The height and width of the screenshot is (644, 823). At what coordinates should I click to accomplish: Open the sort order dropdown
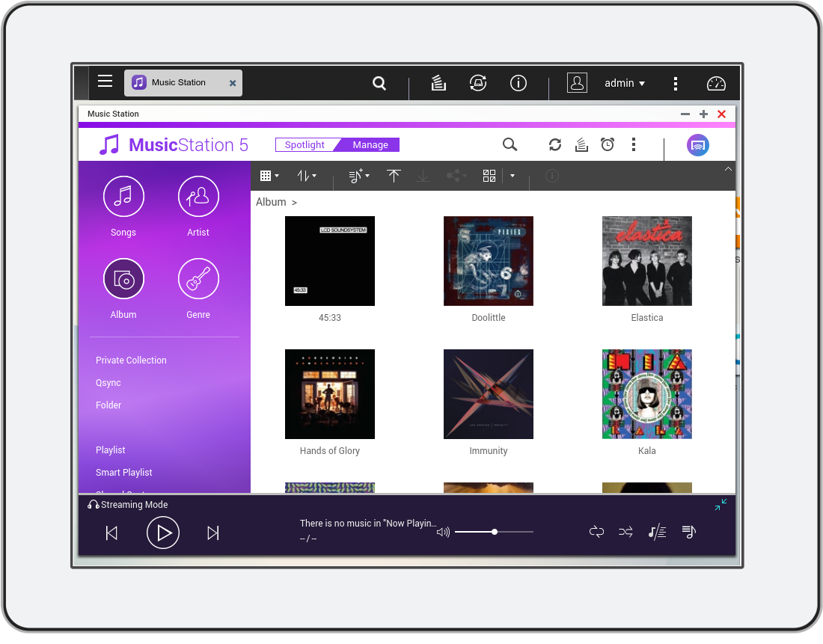[x=307, y=176]
